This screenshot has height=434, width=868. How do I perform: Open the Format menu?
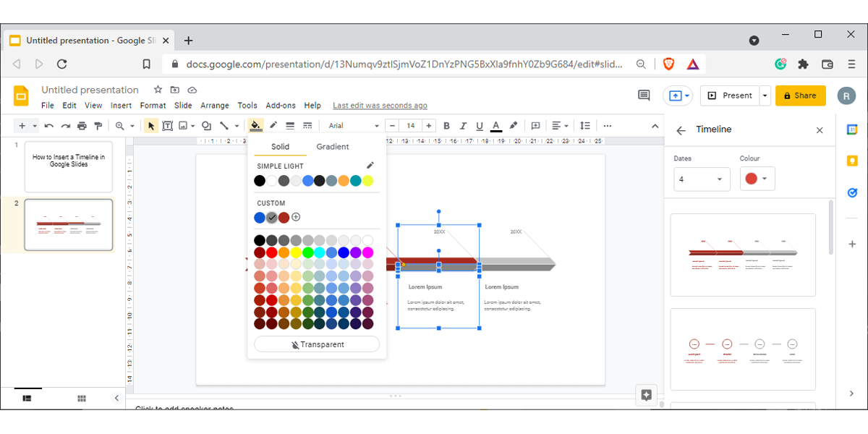pos(153,106)
